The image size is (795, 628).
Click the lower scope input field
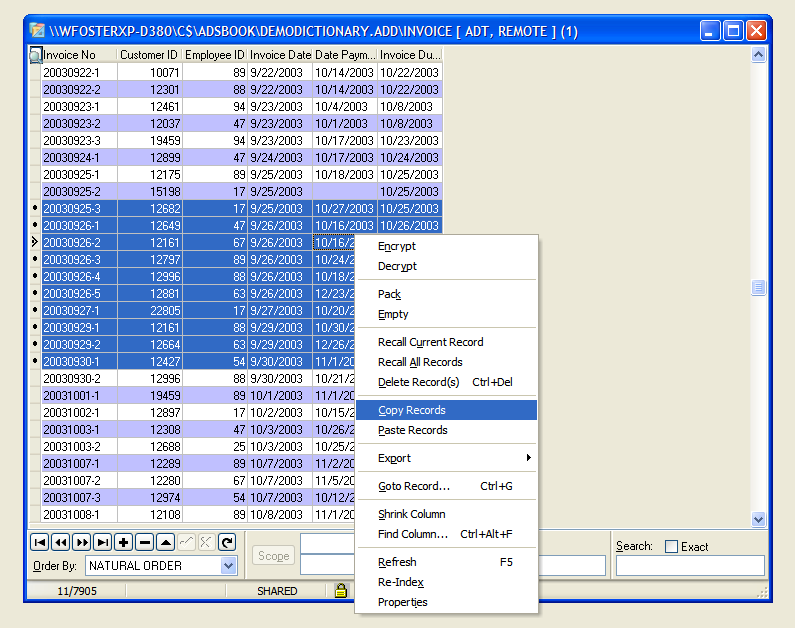coord(327,565)
